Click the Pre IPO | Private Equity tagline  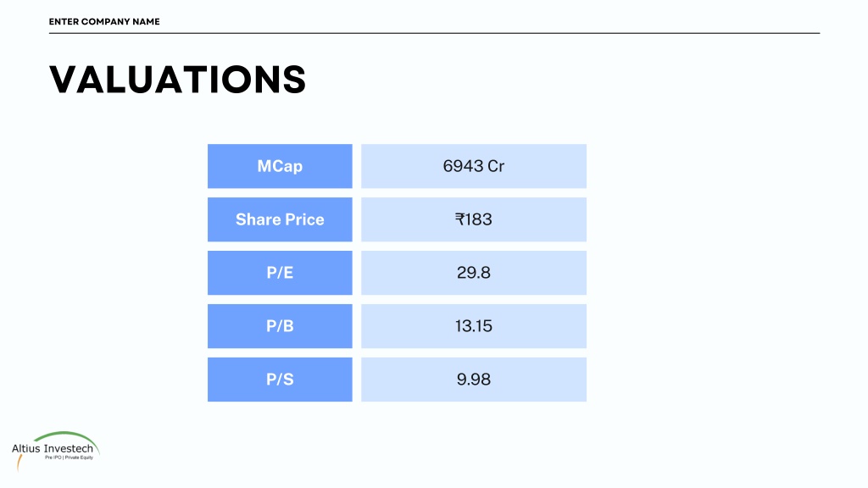click(70, 457)
